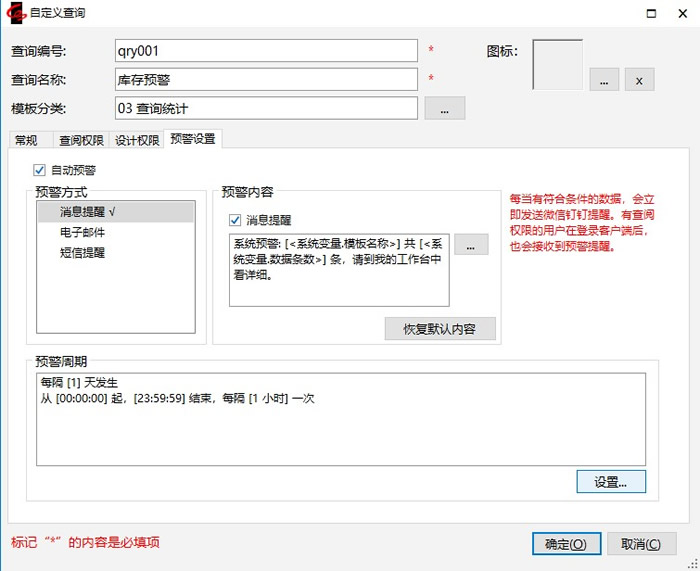The width and height of the screenshot is (700, 571).
Task: Confirm with the 确定 button
Action: pos(566,543)
